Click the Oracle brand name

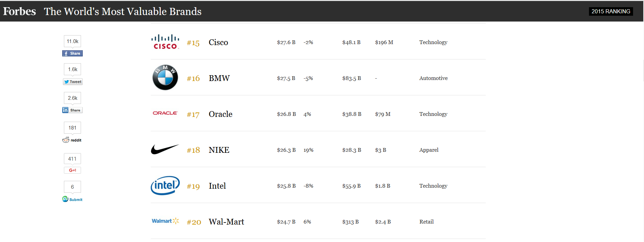[x=220, y=114]
